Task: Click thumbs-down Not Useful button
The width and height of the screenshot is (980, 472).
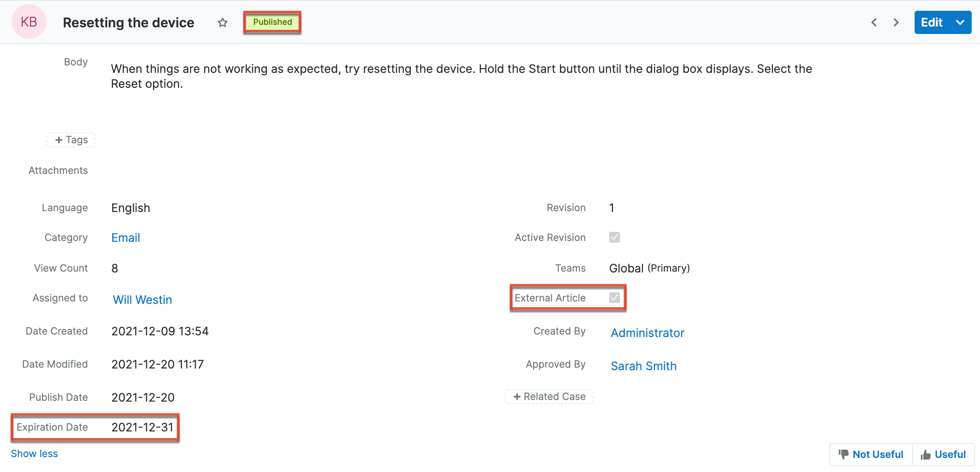Action: 871,454
